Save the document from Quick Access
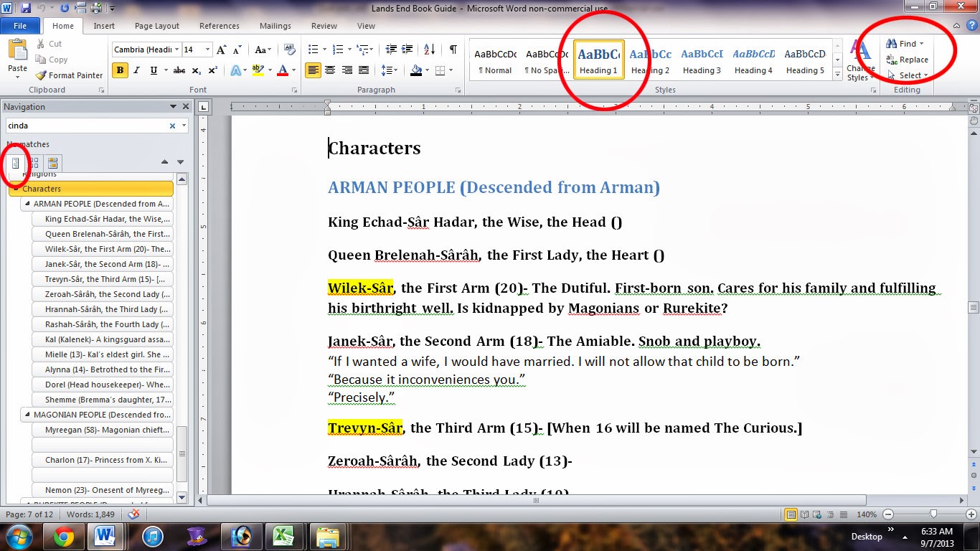Viewport: 980px width, 551px height. [x=26, y=9]
